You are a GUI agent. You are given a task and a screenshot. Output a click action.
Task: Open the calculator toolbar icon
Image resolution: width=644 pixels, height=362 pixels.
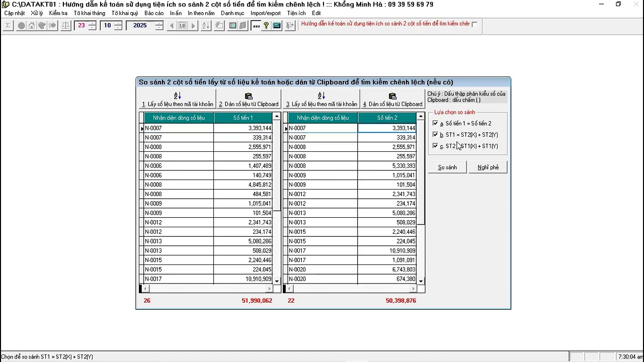[x=276, y=26]
